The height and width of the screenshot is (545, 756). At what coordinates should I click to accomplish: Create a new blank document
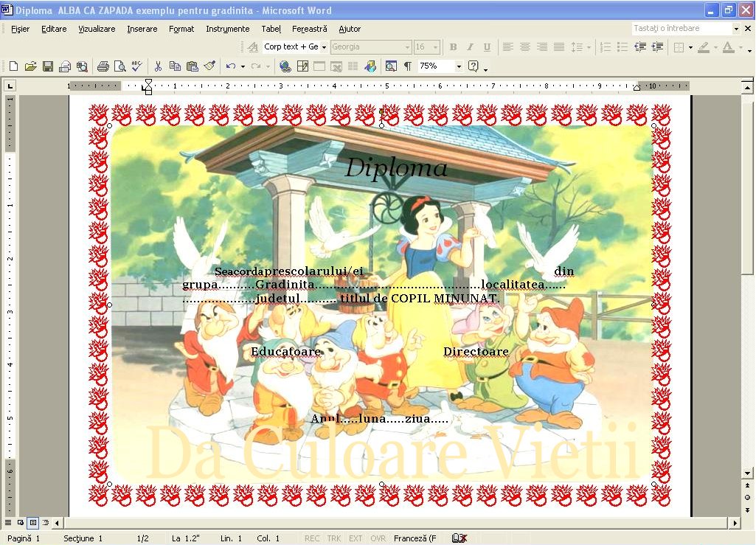[x=13, y=66]
